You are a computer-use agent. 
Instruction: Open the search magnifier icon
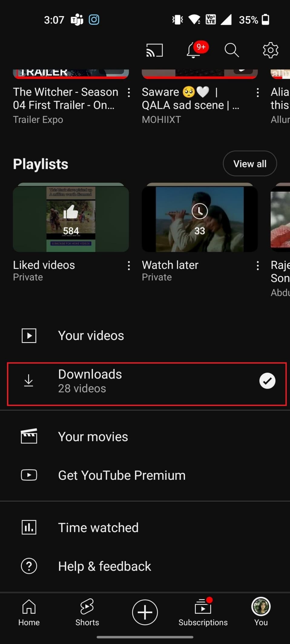pos(232,50)
